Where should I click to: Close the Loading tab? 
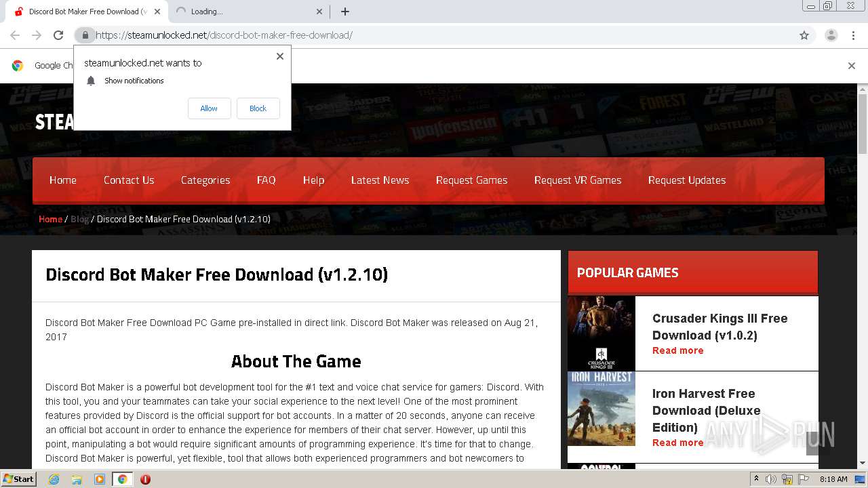tap(320, 12)
